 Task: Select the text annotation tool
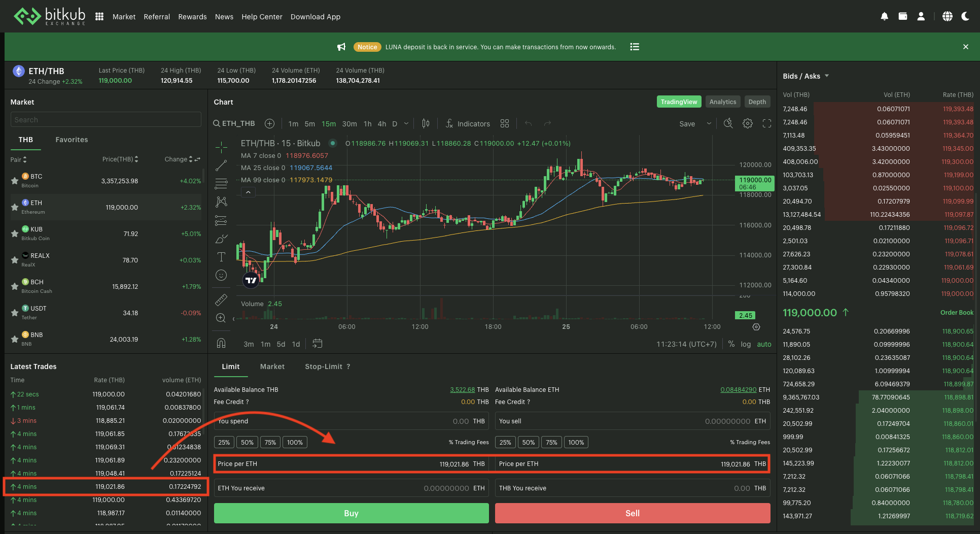(x=221, y=257)
